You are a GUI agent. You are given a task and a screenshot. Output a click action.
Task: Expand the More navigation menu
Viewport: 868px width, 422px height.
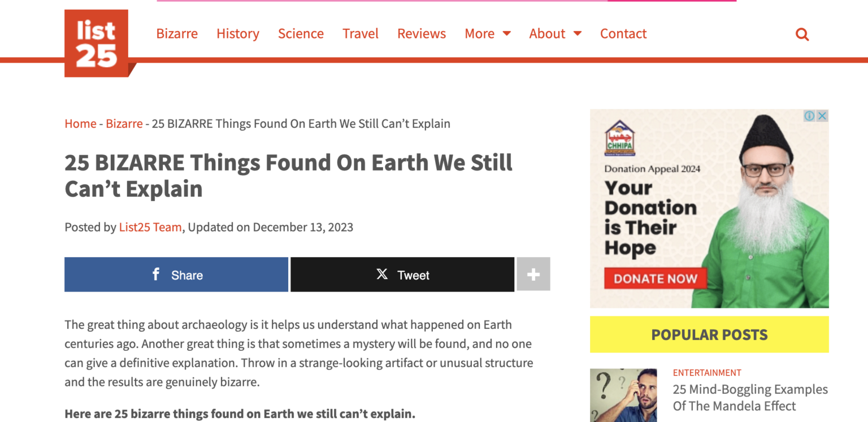point(480,33)
